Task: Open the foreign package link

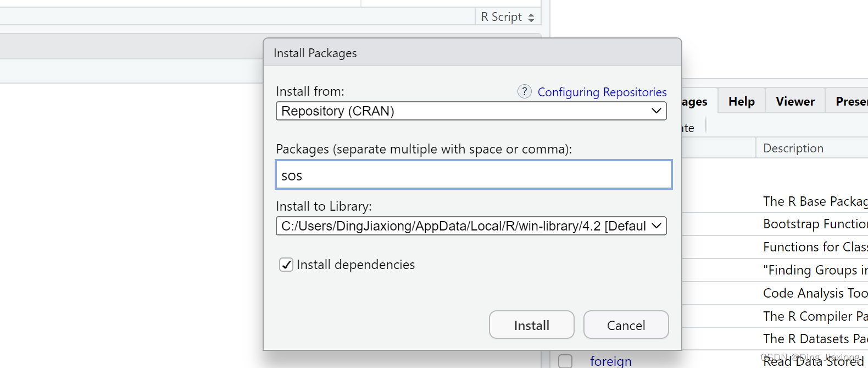Action: (x=610, y=361)
